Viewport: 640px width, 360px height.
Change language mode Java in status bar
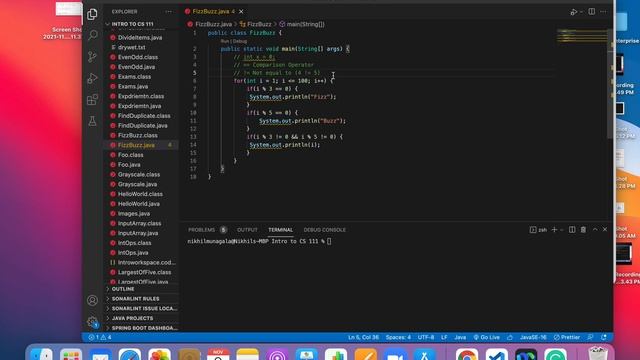point(460,338)
